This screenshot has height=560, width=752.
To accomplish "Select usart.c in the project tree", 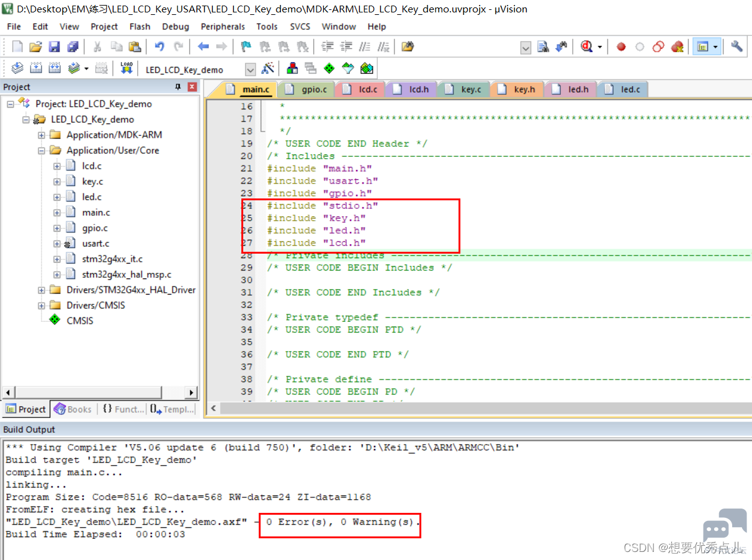I will 96,243.
